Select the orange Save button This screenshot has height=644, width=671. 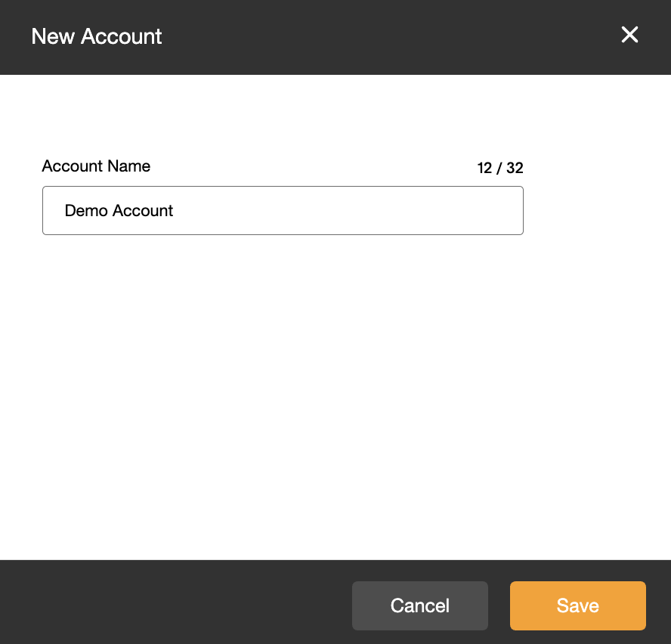578,605
